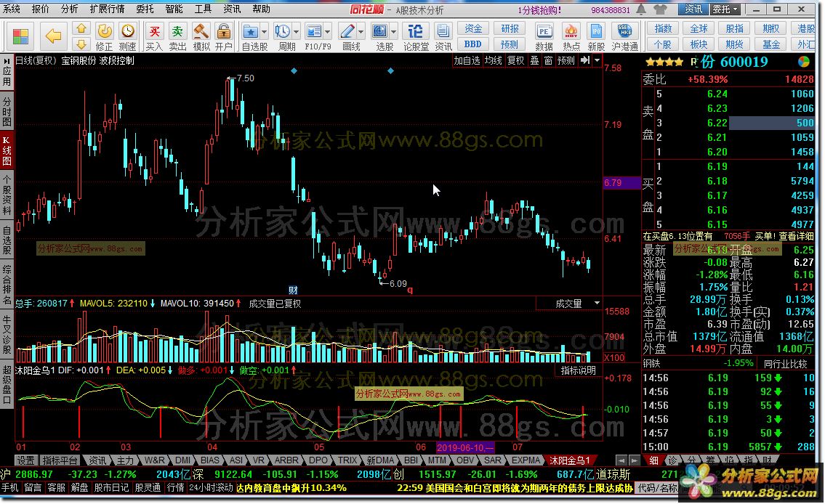Click the 开户 padlock icon
Viewport: 825px width, 504px height.
224,31
